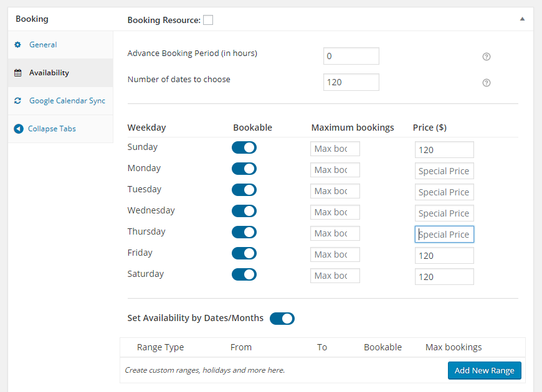The width and height of the screenshot is (542, 392).
Task: Click the ranges table Bookable header
Action: (383, 347)
